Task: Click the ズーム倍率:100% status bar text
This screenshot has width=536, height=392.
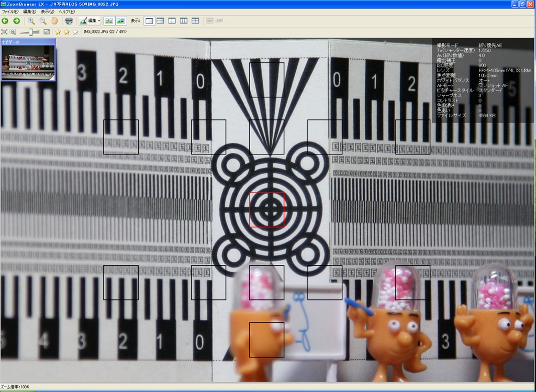Action: [15, 387]
